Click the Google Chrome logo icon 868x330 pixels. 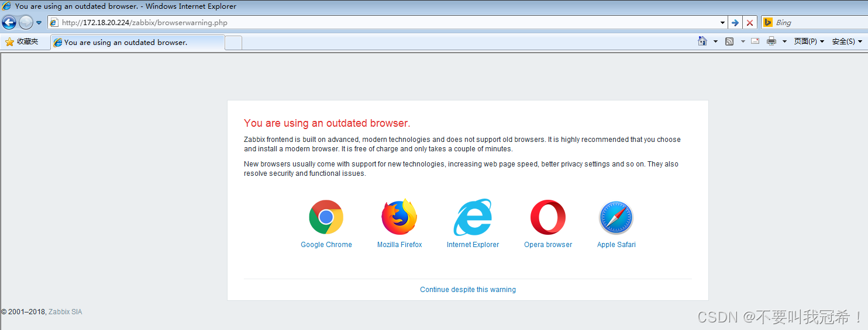tap(326, 217)
